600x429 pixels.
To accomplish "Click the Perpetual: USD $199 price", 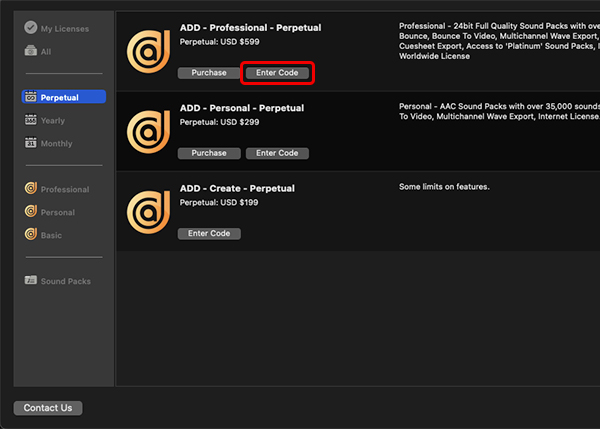I will point(219,202).
